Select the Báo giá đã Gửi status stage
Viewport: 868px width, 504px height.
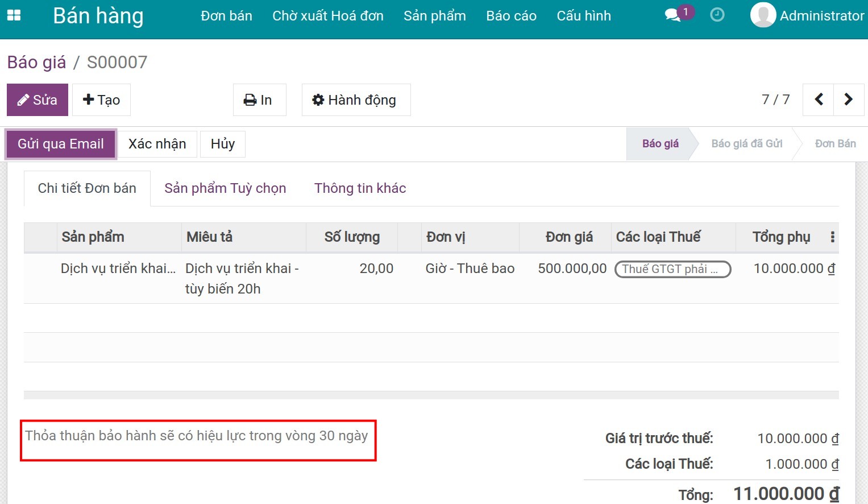click(x=747, y=144)
